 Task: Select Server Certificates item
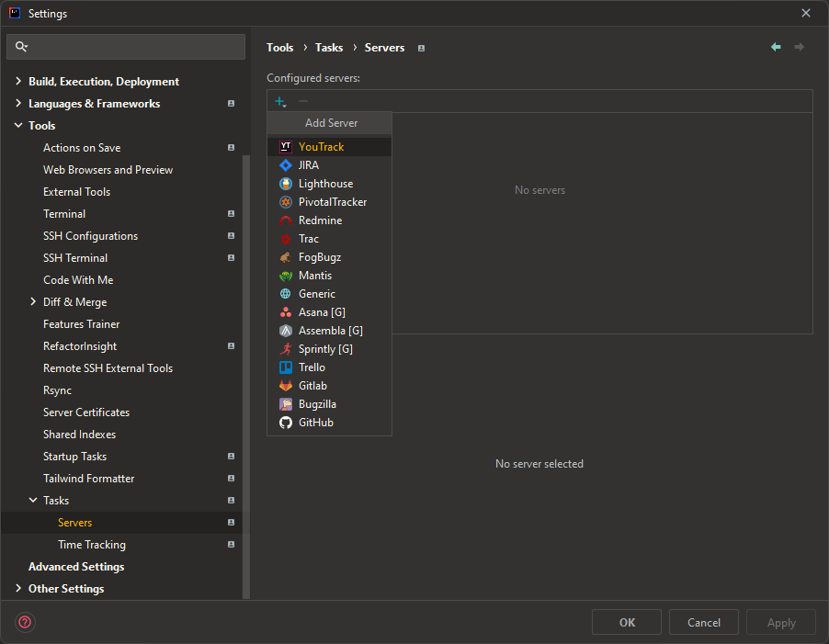[86, 412]
